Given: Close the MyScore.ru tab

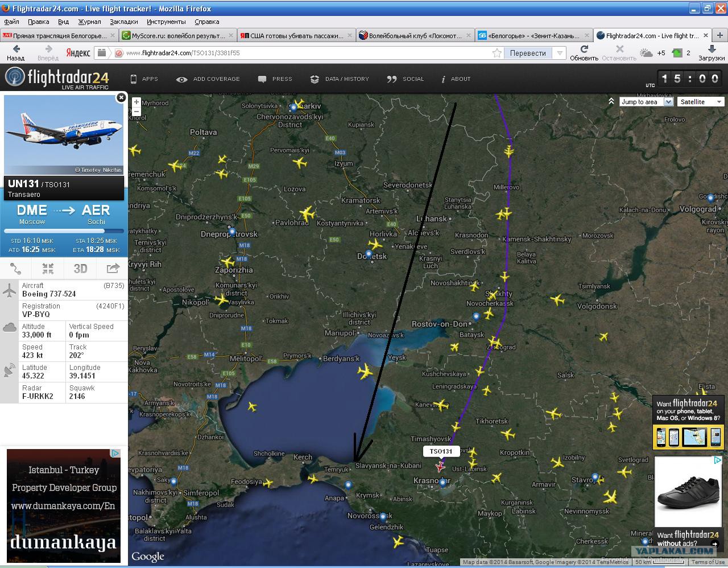Looking at the screenshot, I should (231, 35).
